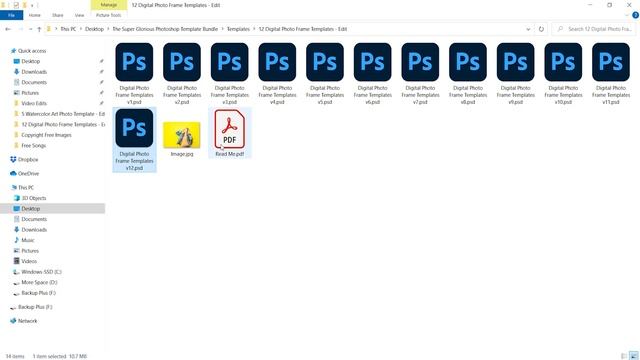Open Windows SSD (C:) drive

[41, 272]
